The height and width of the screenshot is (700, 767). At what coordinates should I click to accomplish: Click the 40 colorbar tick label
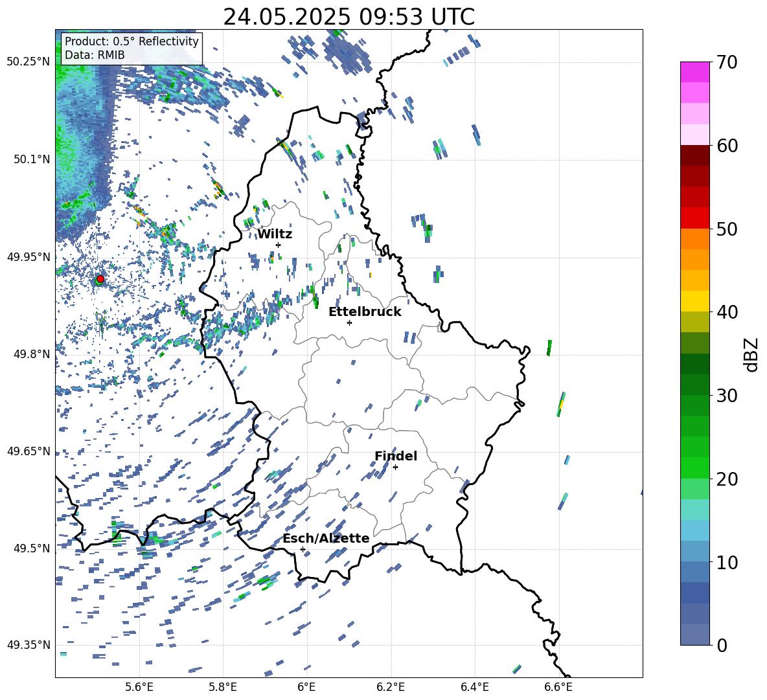click(x=727, y=312)
